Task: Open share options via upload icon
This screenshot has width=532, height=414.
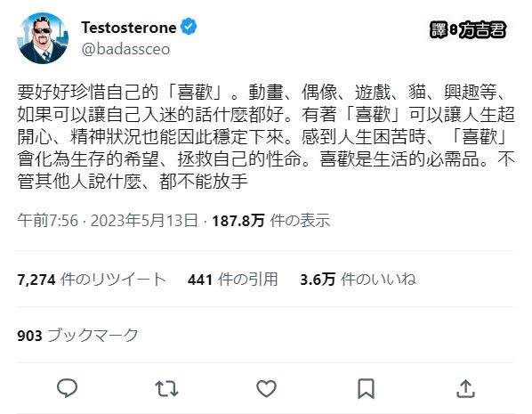Action: [465, 388]
